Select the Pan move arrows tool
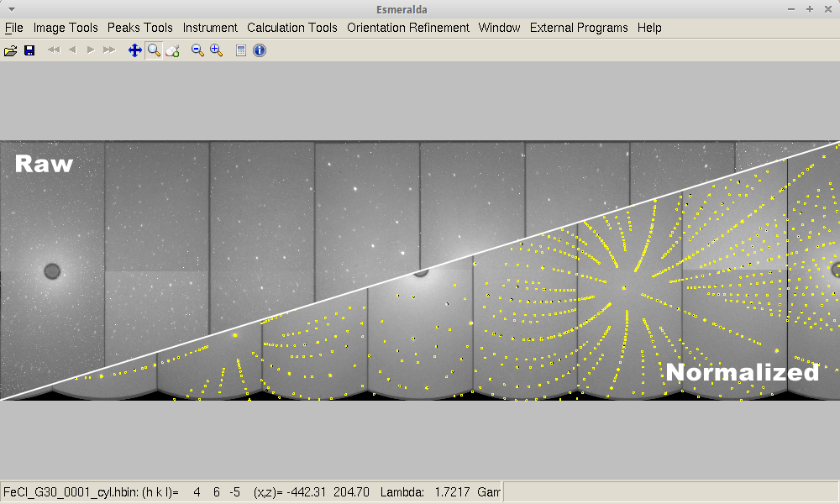Image resolution: width=840 pixels, height=504 pixels. [x=134, y=50]
